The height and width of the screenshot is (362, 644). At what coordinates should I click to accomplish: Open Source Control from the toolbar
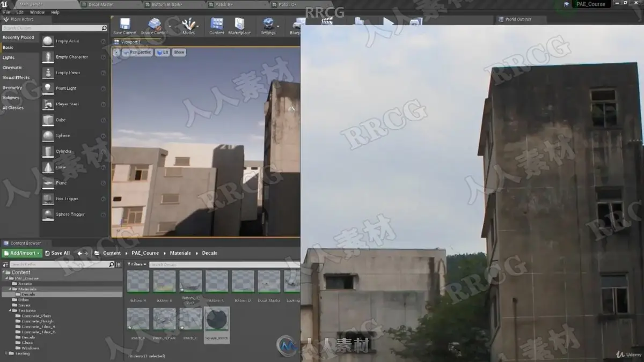155,24
